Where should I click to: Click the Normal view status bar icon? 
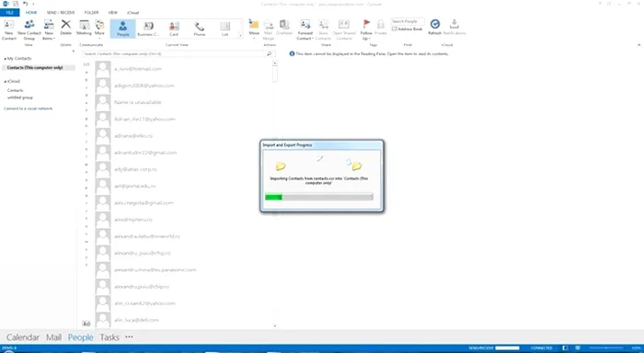coord(565,348)
